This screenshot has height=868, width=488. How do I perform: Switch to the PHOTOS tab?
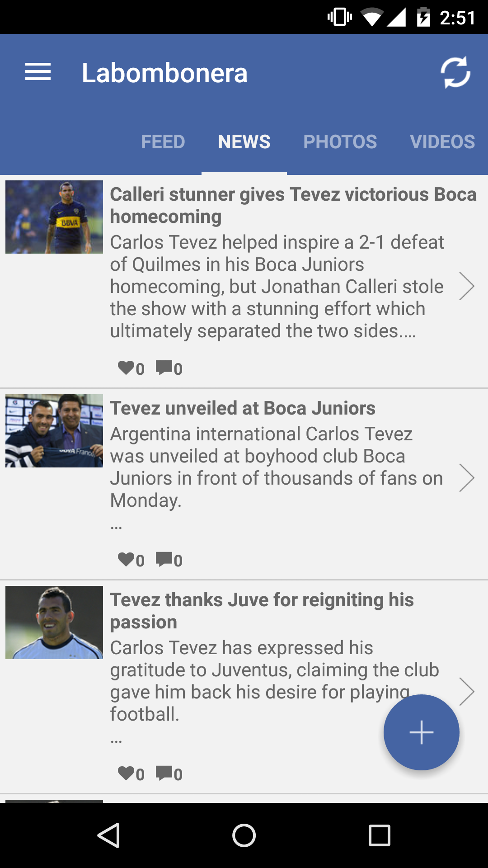point(340,142)
